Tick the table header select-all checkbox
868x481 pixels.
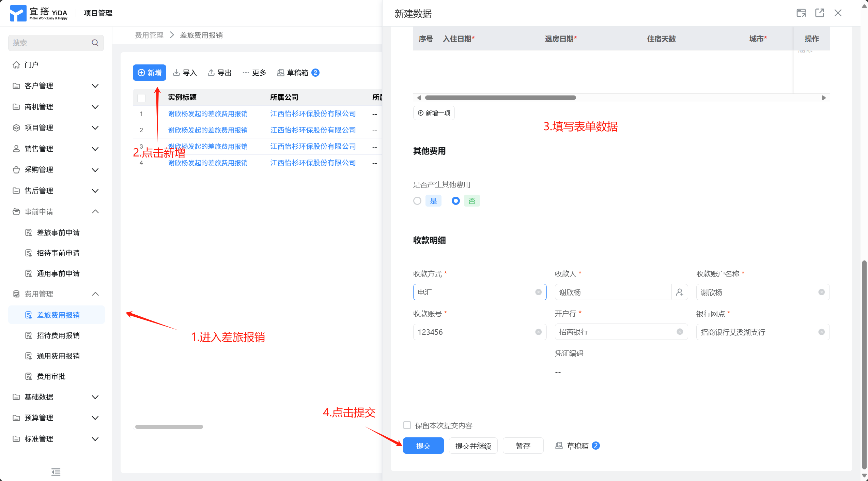(141, 97)
